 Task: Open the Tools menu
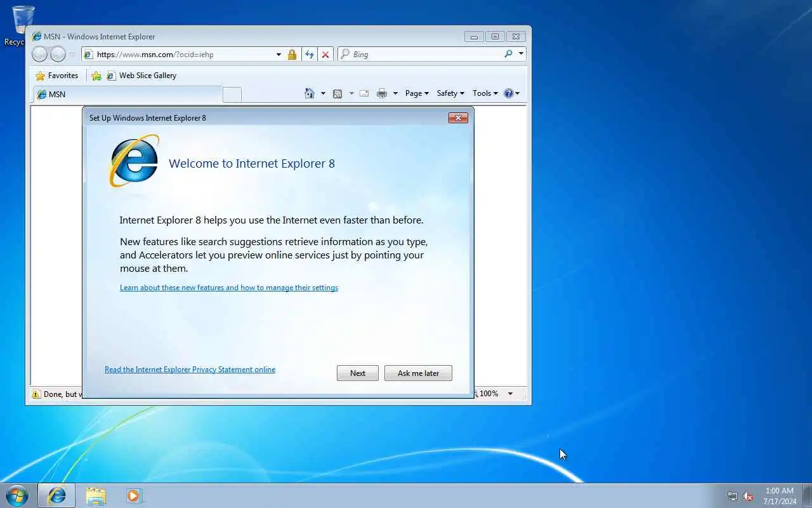(485, 93)
